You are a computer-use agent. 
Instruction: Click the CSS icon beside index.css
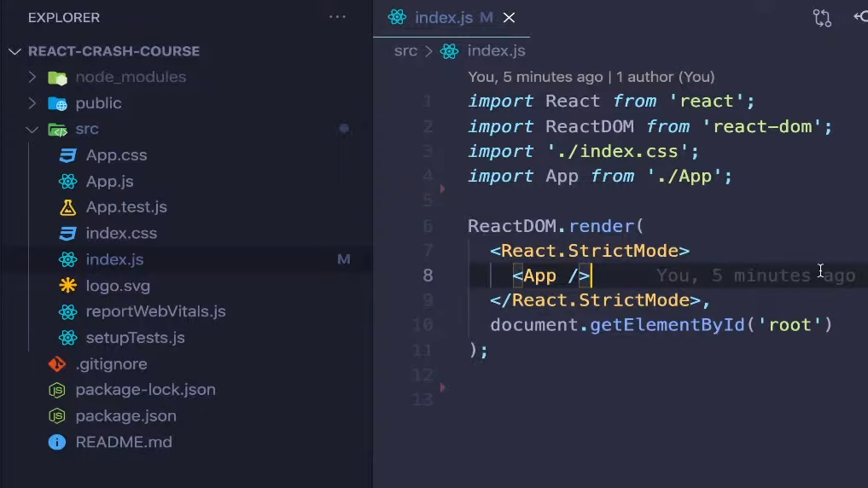pos(67,234)
